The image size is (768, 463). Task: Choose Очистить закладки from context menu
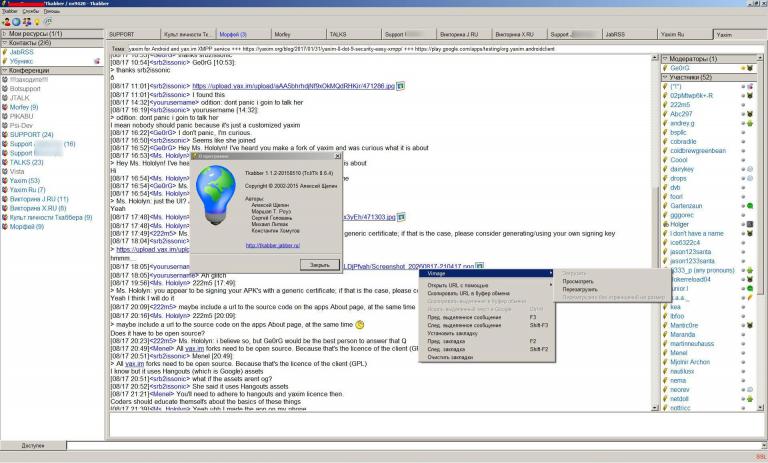[487, 357]
